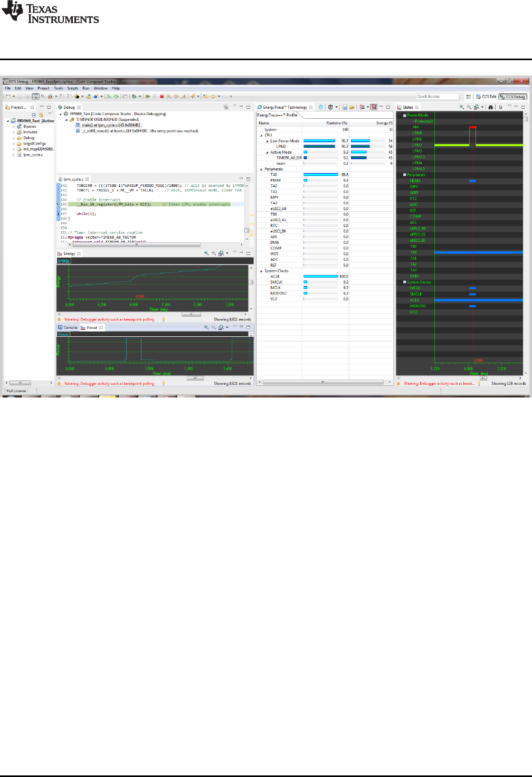The width and height of the screenshot is (532, 777).
Task: Expand the targetConfigs folder
Action: click(14, 144)
